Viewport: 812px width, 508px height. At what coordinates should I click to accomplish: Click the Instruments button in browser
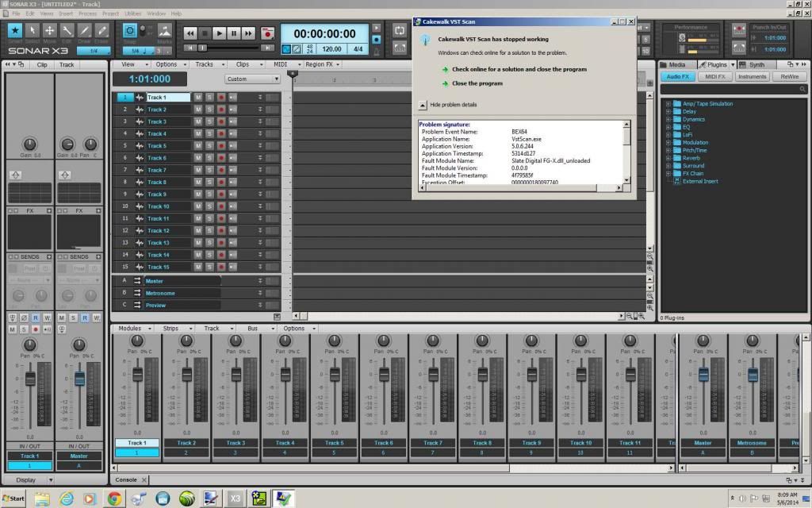point(752,77)
